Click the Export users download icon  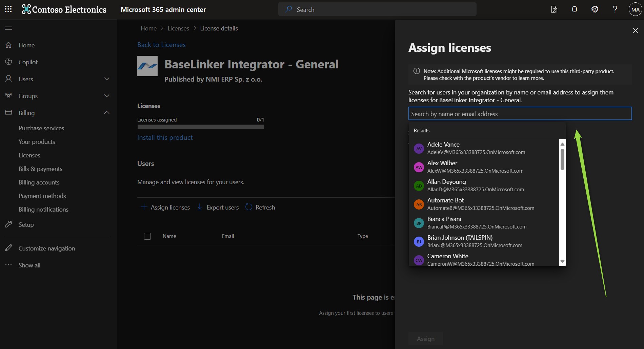pyautogui.click(x=200, y=207)
